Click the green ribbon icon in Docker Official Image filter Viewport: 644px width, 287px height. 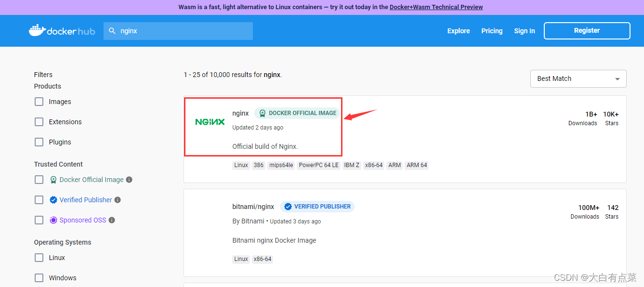click(x=53, y=180)
